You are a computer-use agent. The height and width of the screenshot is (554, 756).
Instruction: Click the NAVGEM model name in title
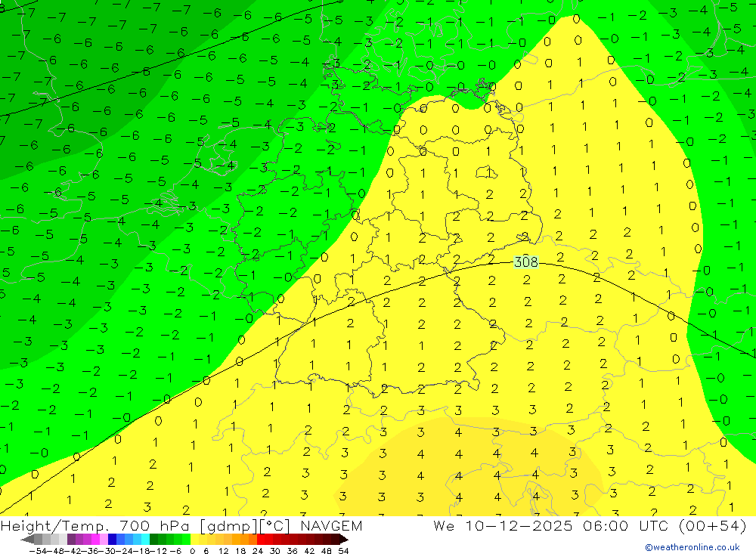tap(331, 525)
